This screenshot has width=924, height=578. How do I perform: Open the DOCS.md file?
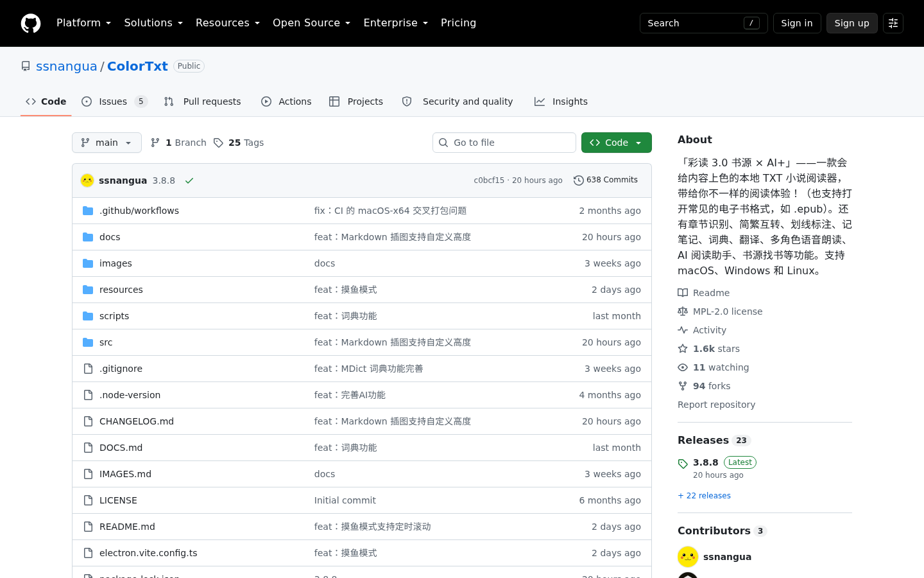(121, 448)
